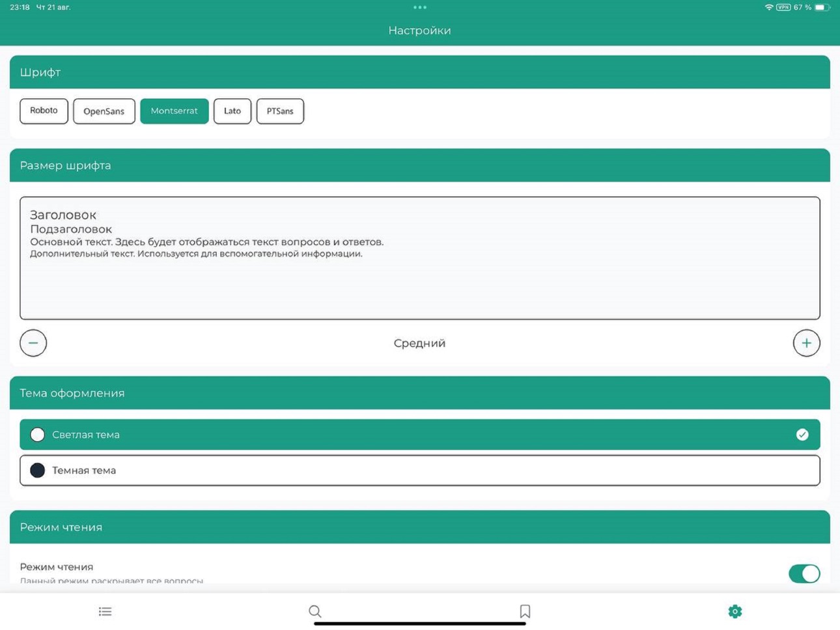
Task: Click the dark circle swatch for dark theme
Action: tap(38, 470)
